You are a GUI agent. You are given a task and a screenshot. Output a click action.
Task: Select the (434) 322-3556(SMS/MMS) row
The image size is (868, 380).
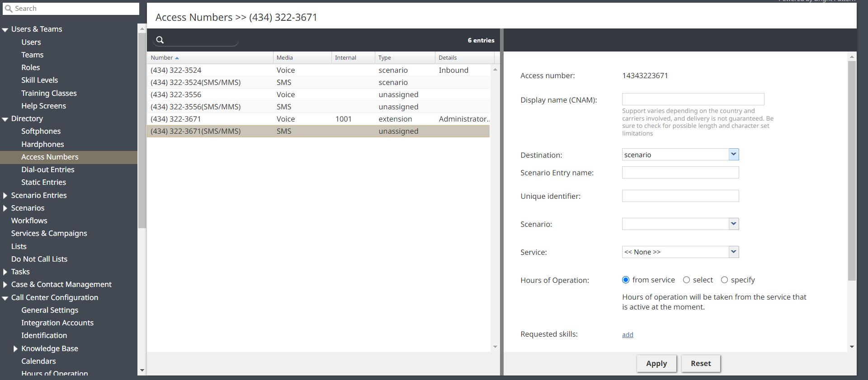[x=318, y=107]
